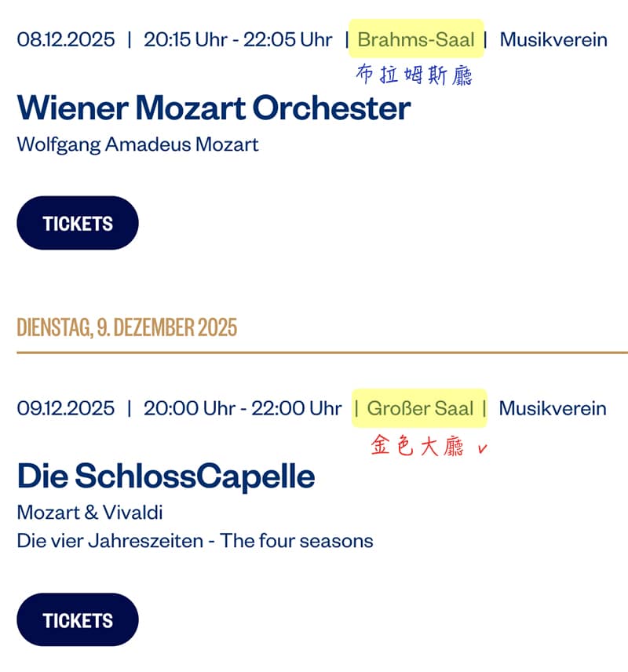
Task: Click the red handwritten 金色大廳 annotation
Action: [418, 447]
